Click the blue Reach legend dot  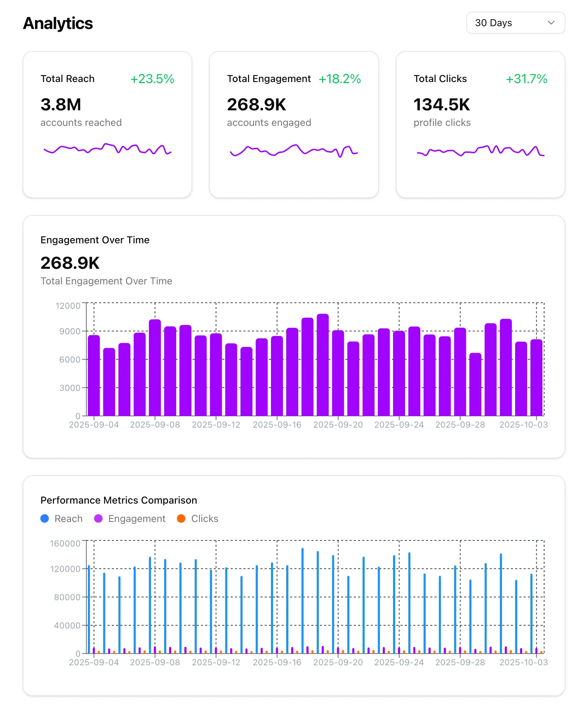point(45,518)
